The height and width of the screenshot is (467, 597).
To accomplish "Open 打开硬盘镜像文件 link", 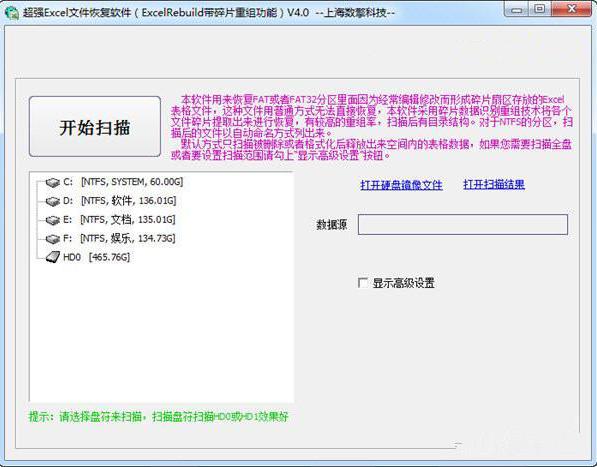I will [401, 185].
